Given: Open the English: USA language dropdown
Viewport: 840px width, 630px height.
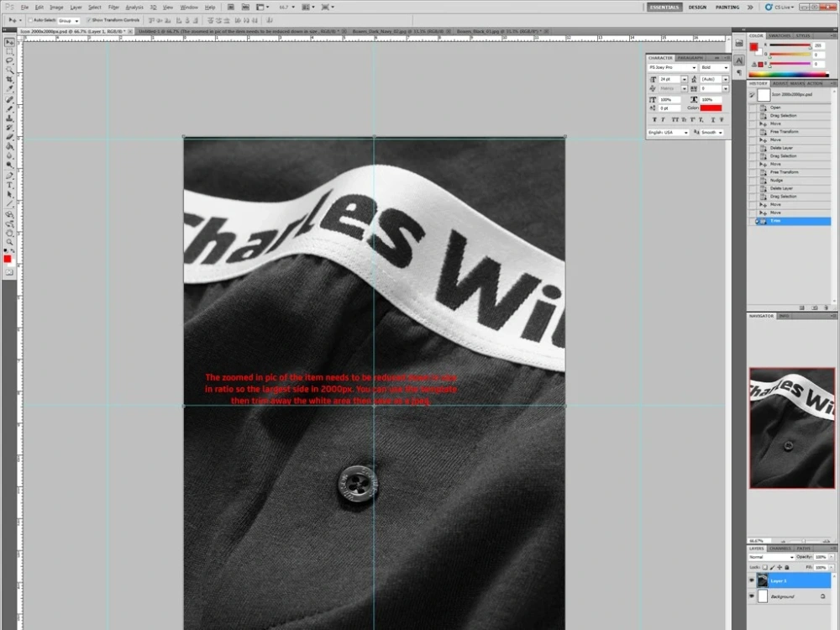Looking at the screenshot, I should tap(668, 133).
